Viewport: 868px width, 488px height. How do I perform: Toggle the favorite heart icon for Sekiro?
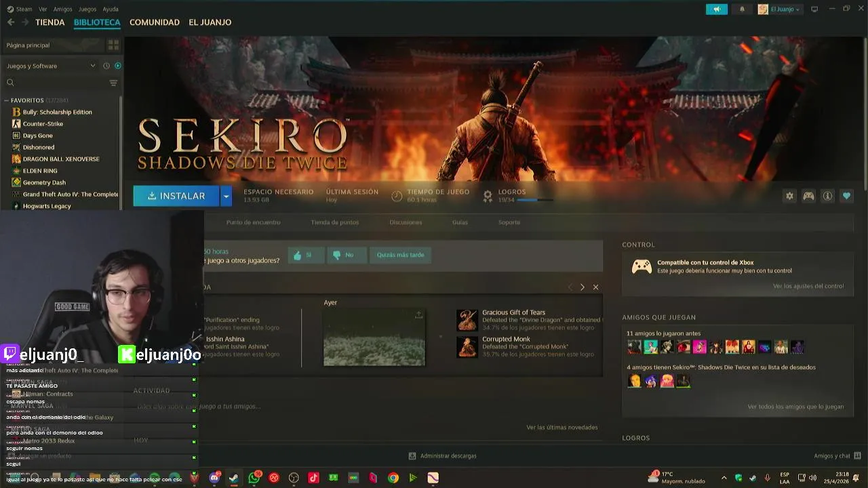point(846,196)
